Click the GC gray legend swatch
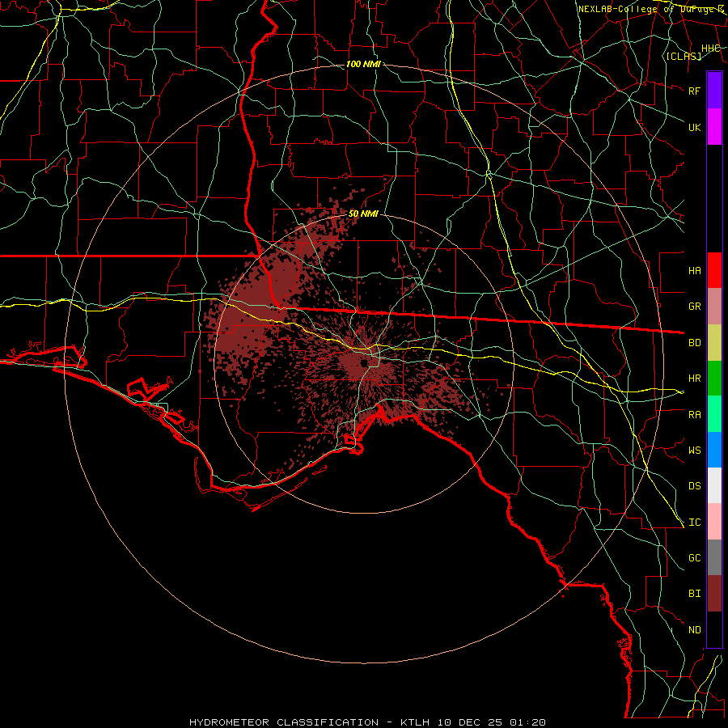This screenshot has height=728, width=728. pos(714,557)
